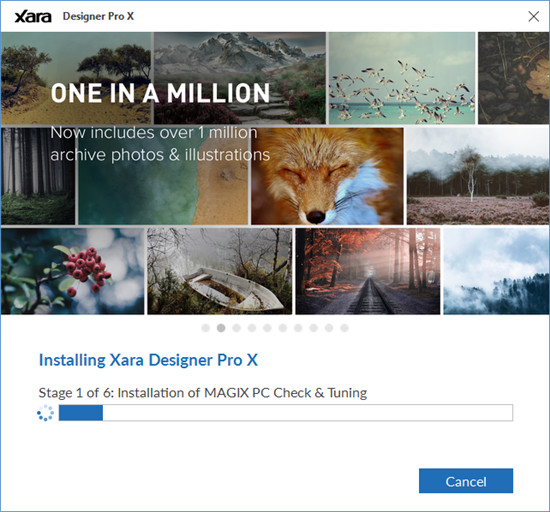Image resolution: width=550 pixels, height=512 pixels.
Task: Click the misty birch tree photo
Action: tap(478, 176)
